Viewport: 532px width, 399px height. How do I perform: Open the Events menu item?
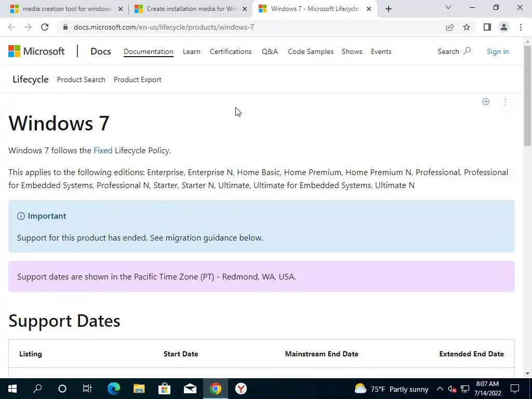click(x=381, y=51)
